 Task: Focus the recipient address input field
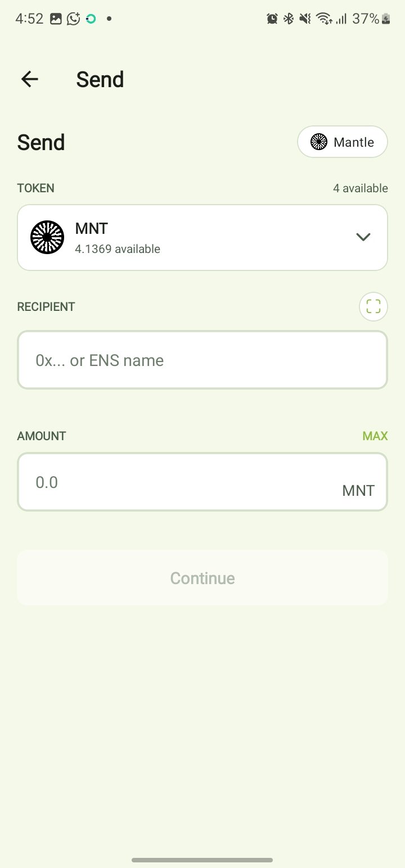coord(202,360)
